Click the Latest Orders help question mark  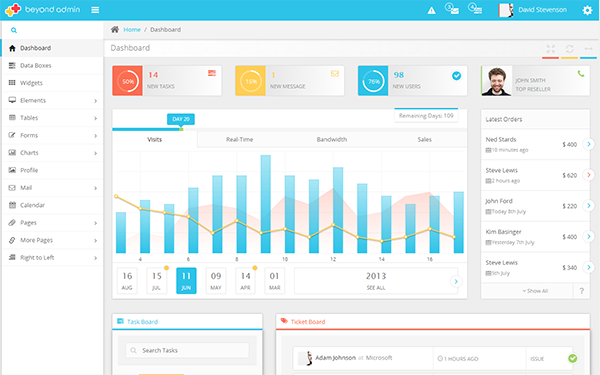582,291
